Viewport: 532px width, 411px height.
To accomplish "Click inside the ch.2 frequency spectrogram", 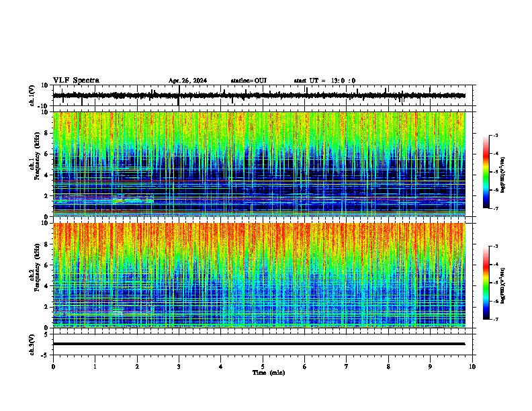I will pos(259,275).
